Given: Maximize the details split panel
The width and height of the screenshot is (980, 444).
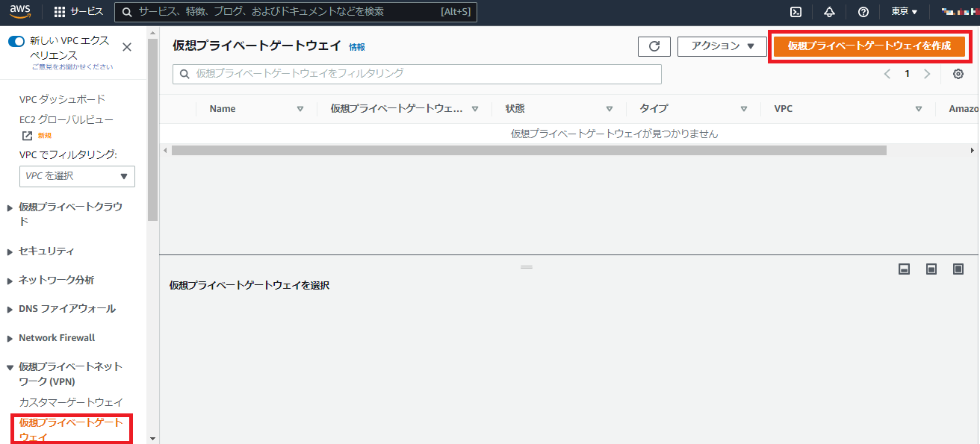Looking at the screenshot, I should tap(958, 269).
